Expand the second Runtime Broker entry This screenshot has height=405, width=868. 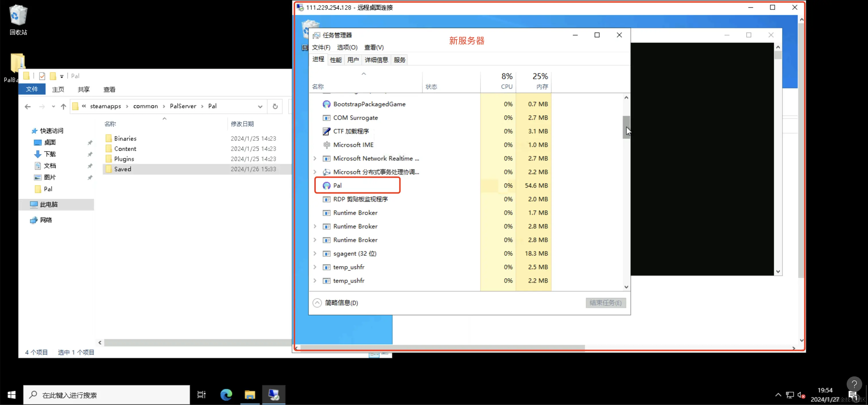[315, 226]
